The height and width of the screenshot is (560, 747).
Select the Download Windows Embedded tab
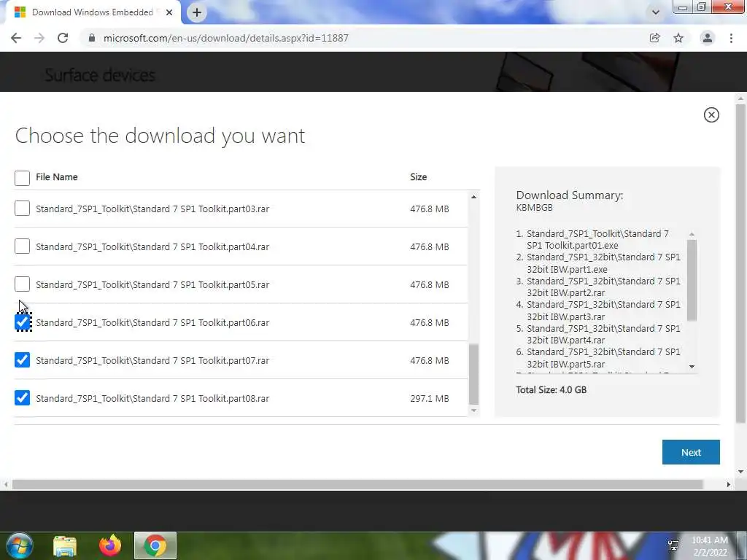coord(93,12)
